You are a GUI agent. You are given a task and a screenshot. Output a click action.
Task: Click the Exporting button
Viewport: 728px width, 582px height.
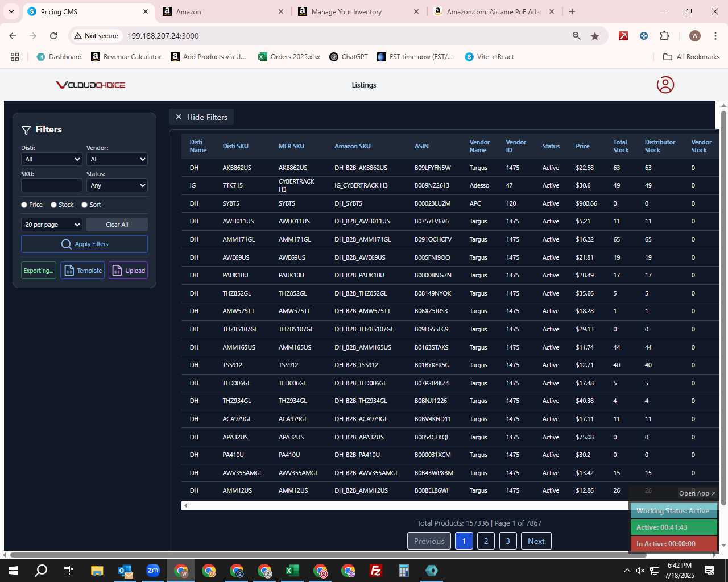coord(39,271)
